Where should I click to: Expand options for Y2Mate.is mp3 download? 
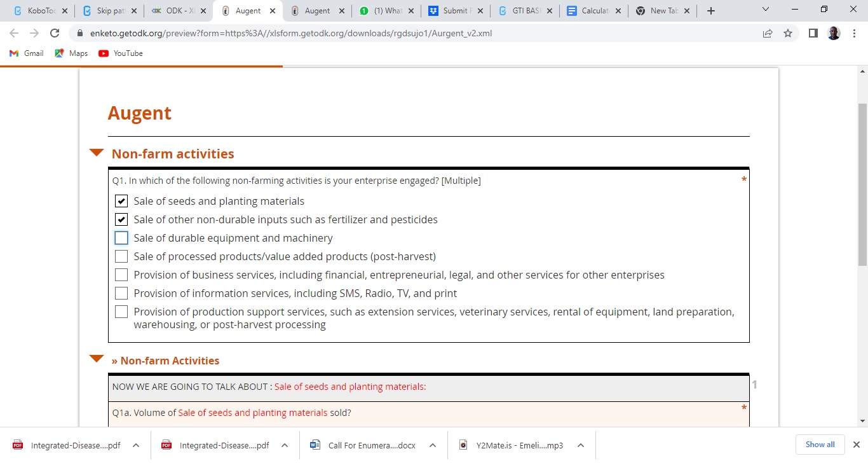(x=580, y=445)
